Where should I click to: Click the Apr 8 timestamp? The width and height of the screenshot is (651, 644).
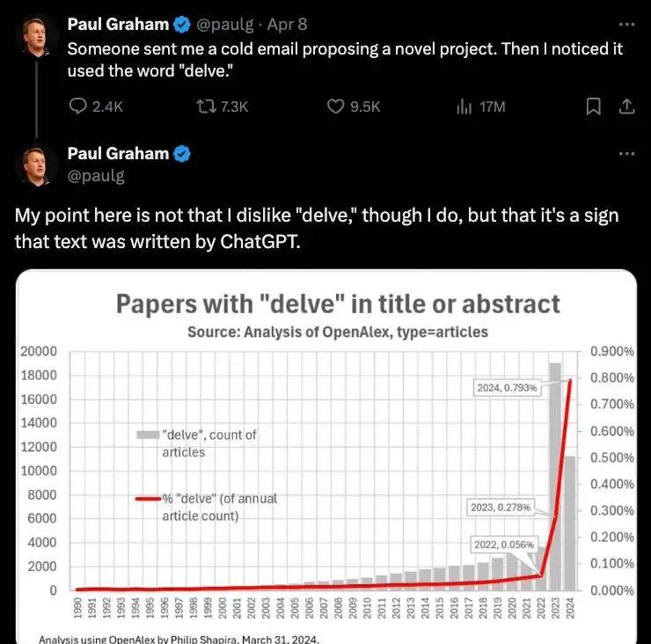pos(287,25)
